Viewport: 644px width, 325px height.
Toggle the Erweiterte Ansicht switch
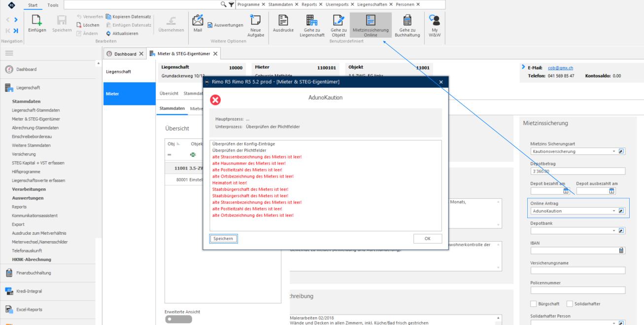[x=178, y=319]
